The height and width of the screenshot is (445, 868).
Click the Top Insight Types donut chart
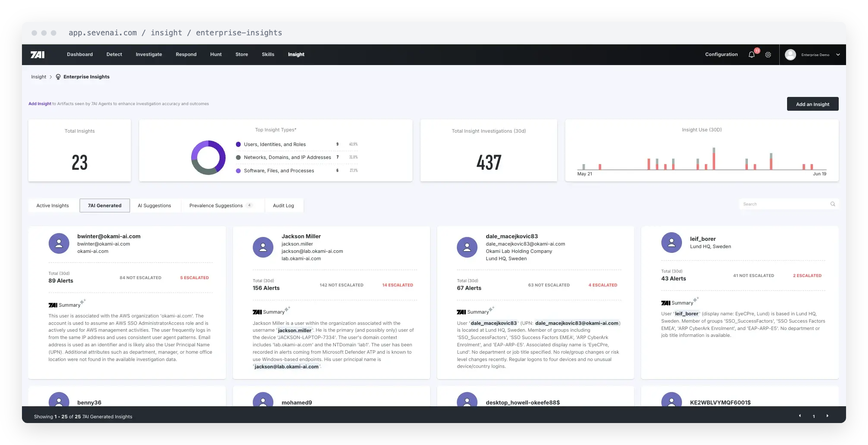(x=208, y=157)
